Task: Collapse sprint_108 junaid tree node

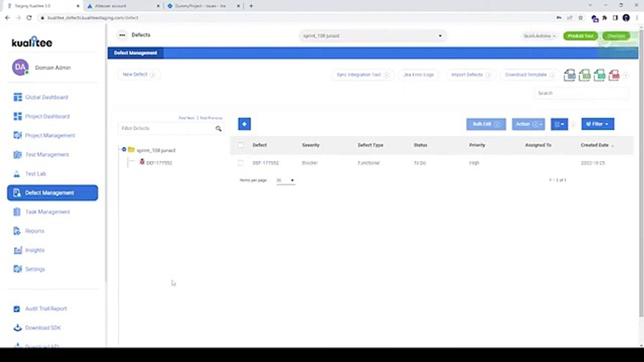Action: pyautogui.click(x=124, y=149)
